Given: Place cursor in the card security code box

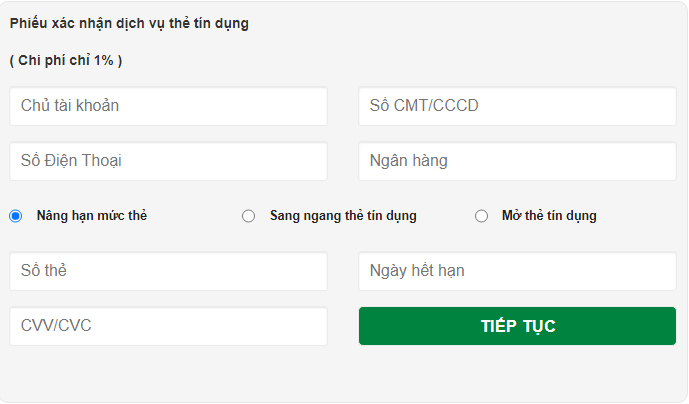Looking at the screenshot, I should coord(168,326).
